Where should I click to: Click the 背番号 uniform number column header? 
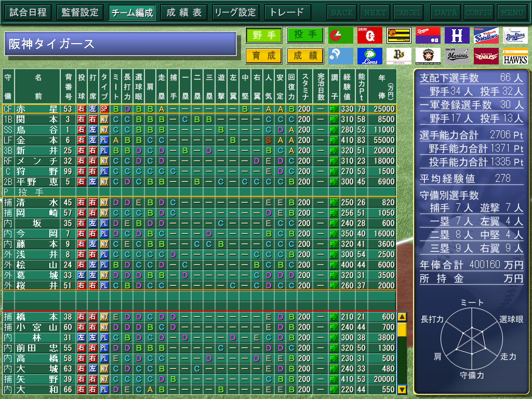point(68,87)
